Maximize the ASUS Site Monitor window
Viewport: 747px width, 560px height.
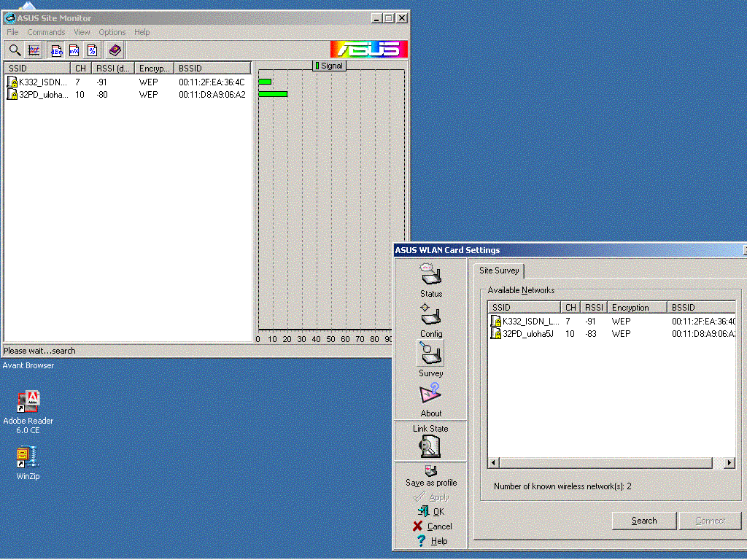(x=390, y=18)
